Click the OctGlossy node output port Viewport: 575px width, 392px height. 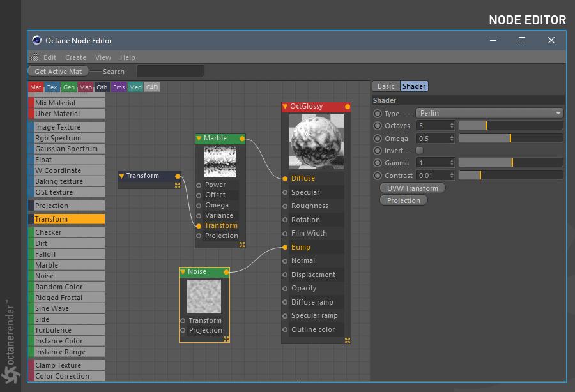pos(348,107)
